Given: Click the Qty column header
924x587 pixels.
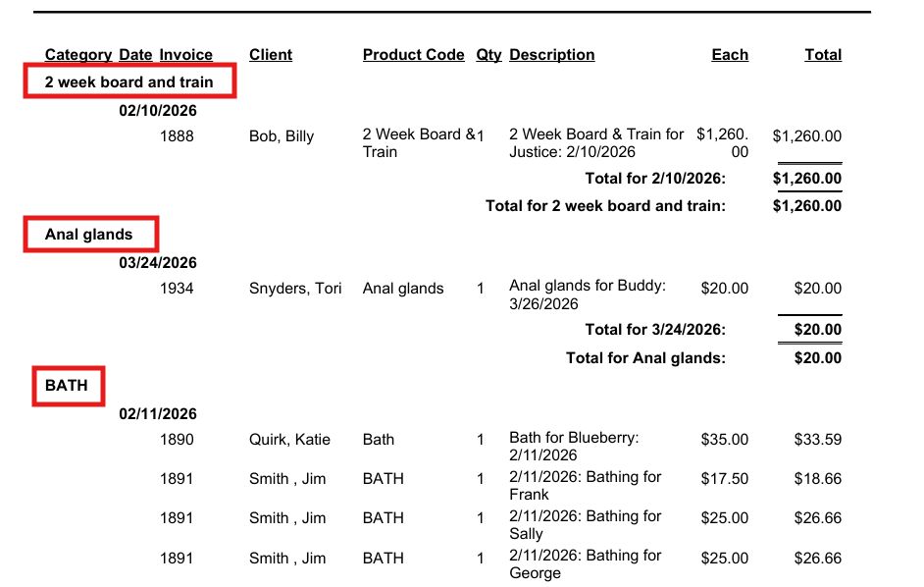Looking at the screenshot, I should [x=488, y=55].
